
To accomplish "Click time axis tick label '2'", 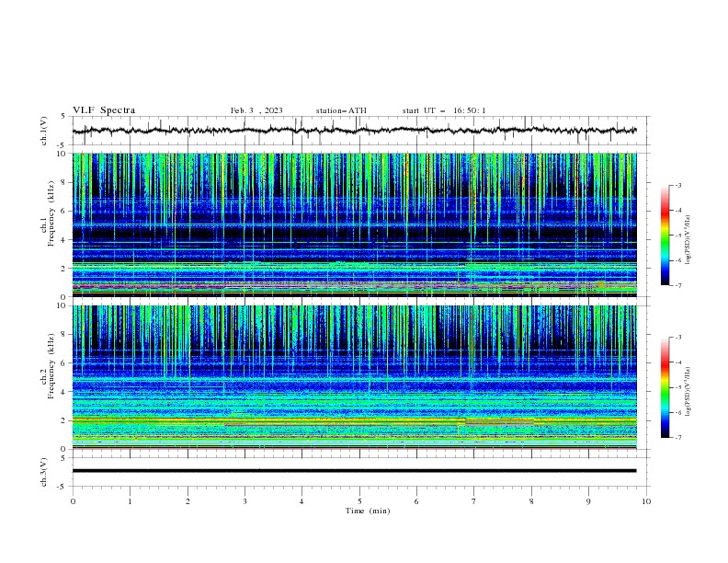I will click(188, 501).
